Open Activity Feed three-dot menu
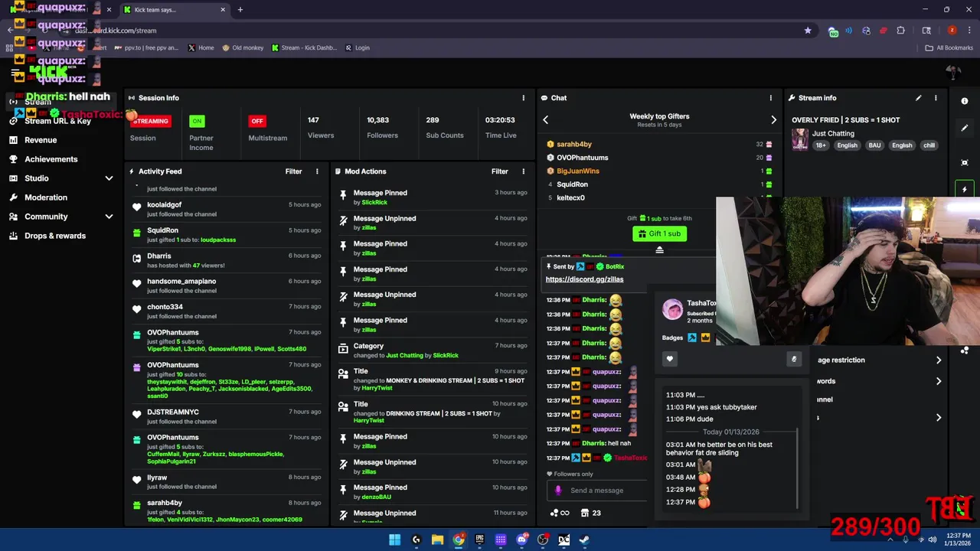Image resolution: width=980 pixels, height=551 pixels. (x=317, y=171)
